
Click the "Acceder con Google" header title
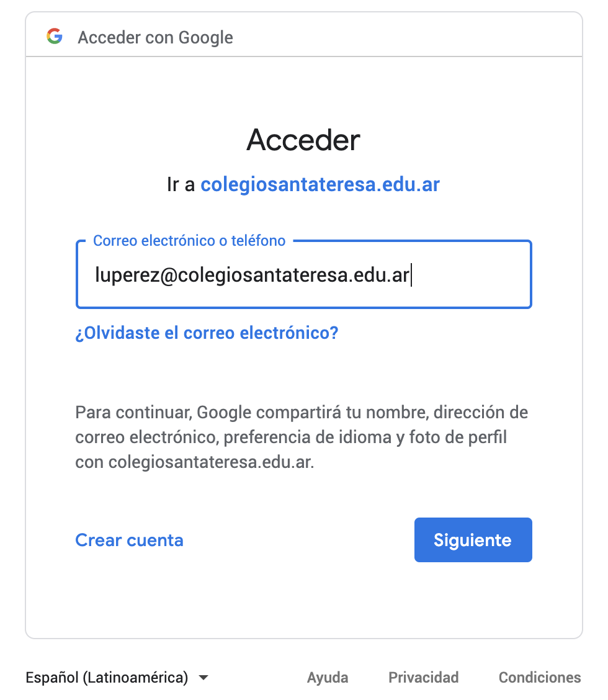(155, 37)
